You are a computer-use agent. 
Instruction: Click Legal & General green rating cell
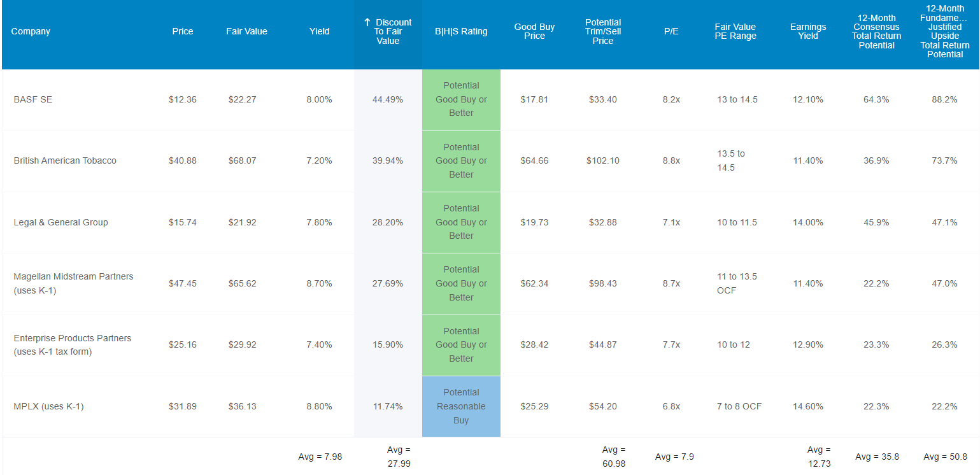point(461,222)
